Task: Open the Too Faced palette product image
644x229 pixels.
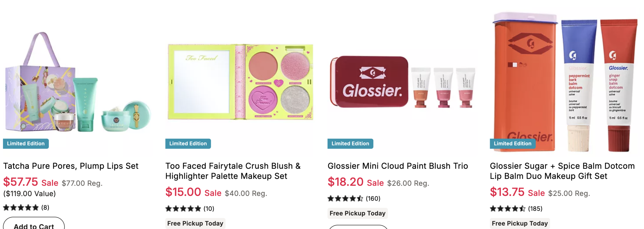Action: [x=240, y=82]
